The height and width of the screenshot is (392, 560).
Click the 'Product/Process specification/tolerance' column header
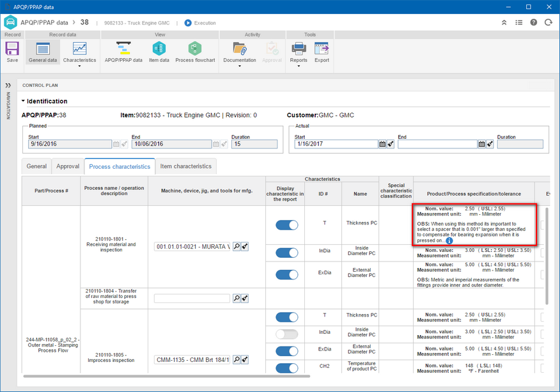(x=474, y=194)
